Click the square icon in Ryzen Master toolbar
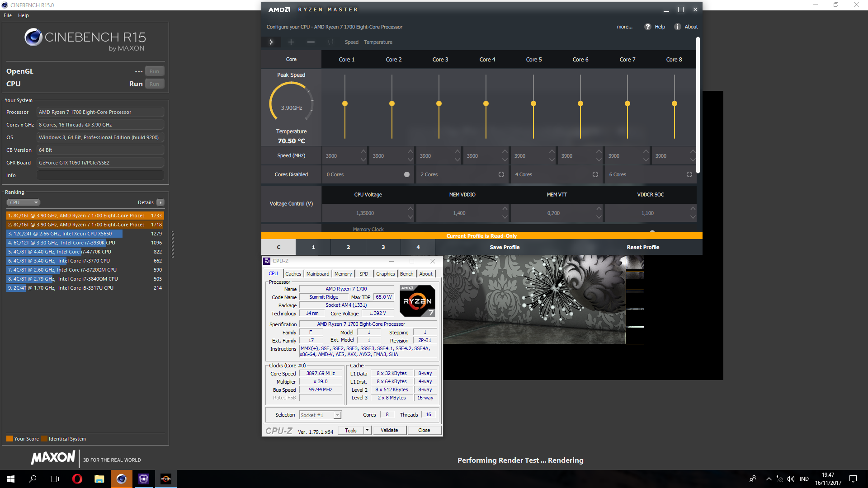Screen dimensions: 868x488 click(x=330, y=42)
